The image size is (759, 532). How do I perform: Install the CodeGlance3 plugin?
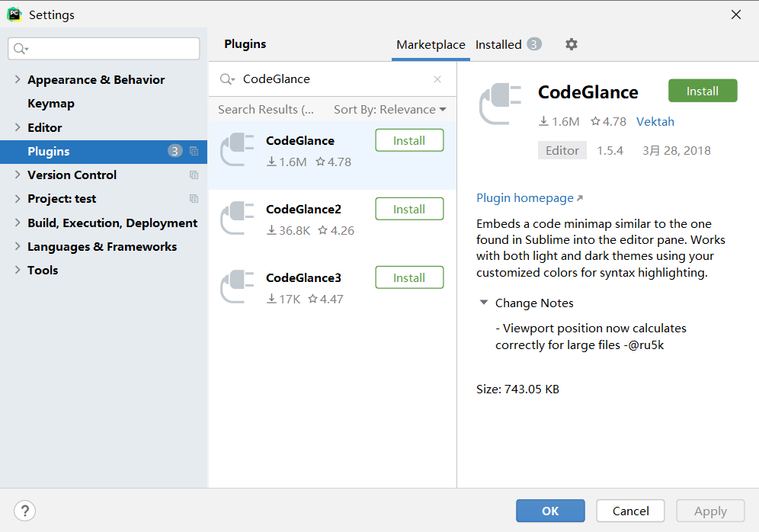pos(409,278)
